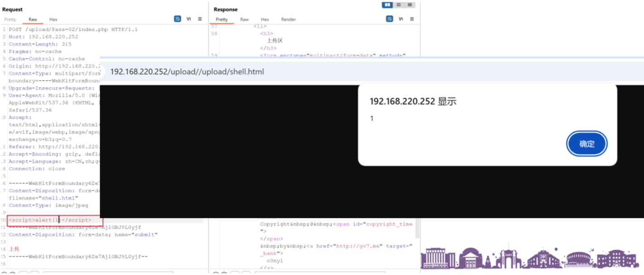Switch the Response pane to Hex tab

265,20
